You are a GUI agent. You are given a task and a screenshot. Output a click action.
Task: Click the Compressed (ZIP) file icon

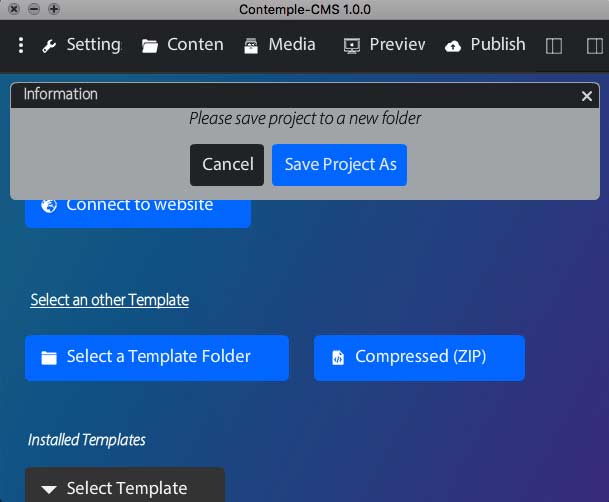click(x=338, y=357)
